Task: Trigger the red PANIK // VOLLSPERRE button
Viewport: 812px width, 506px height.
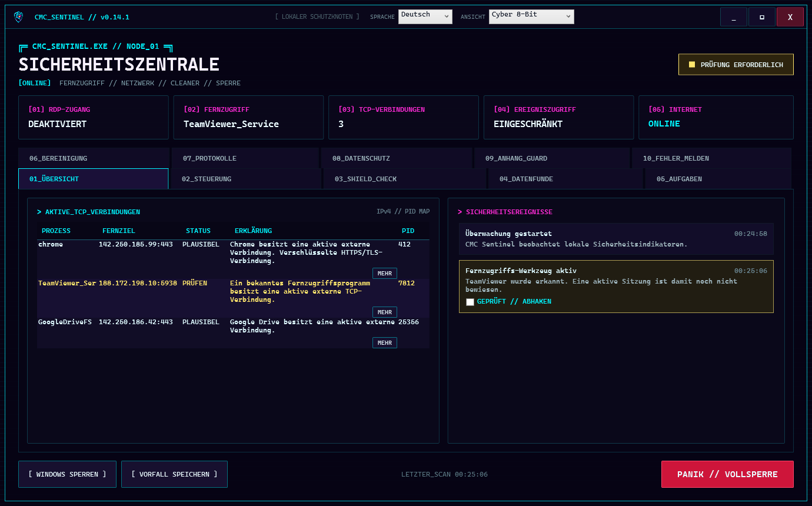Action: (727, 474)
